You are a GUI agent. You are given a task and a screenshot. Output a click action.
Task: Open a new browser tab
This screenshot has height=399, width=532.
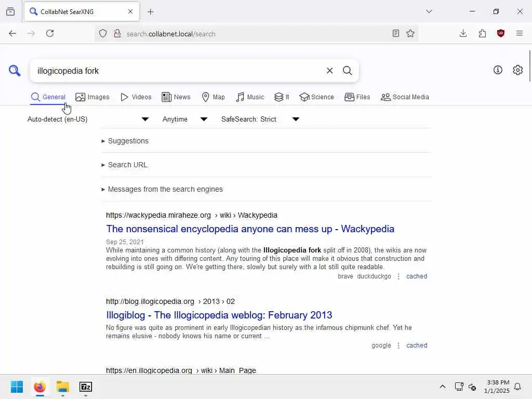pyautogui.click(x=150, y=12)
